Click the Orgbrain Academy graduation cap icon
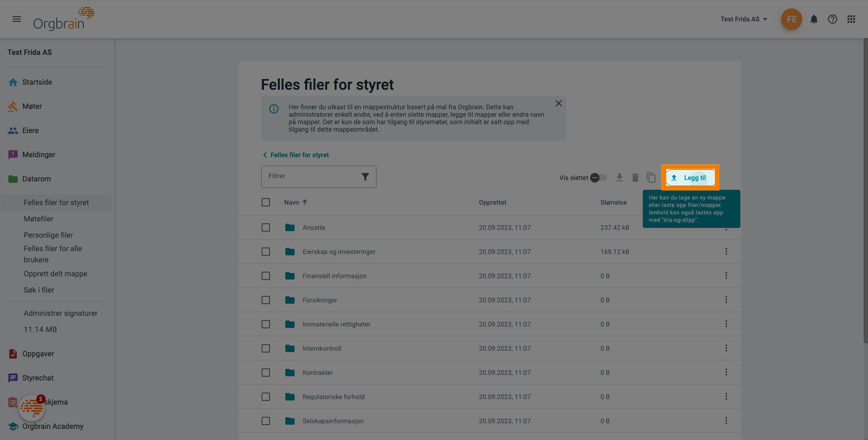The height and width of the screenshot is (440, 868). point(13,427)
